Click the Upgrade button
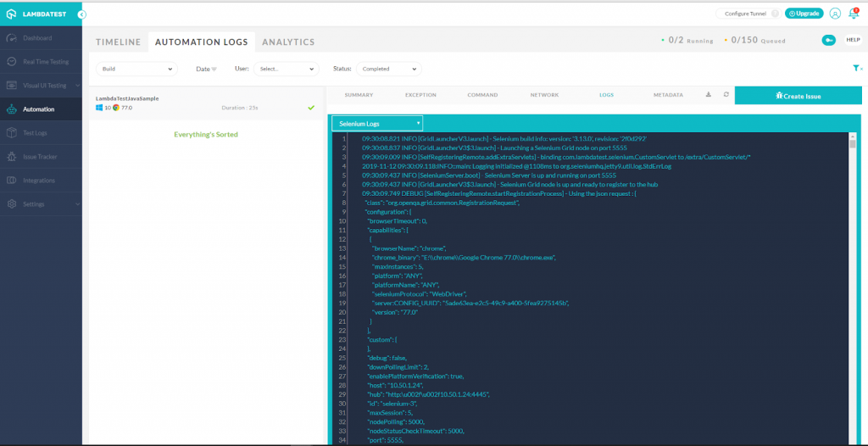Viewport: 868px width, 446px height. click(804, 14)
